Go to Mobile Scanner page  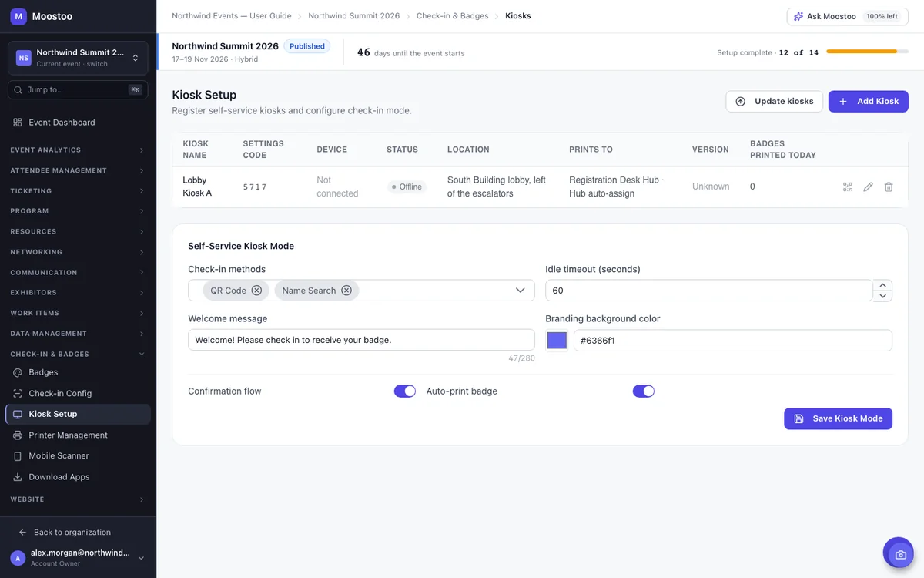[78, 455]
